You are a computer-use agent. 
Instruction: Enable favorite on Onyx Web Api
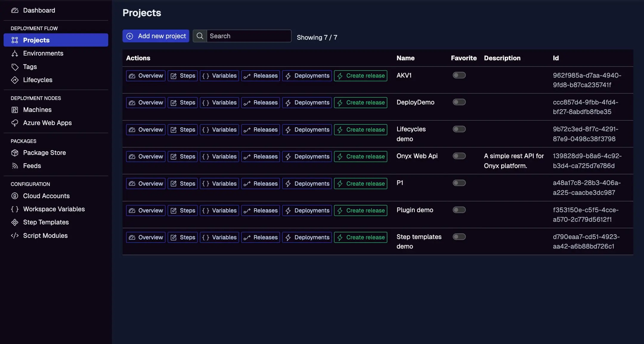pos(459,156)
